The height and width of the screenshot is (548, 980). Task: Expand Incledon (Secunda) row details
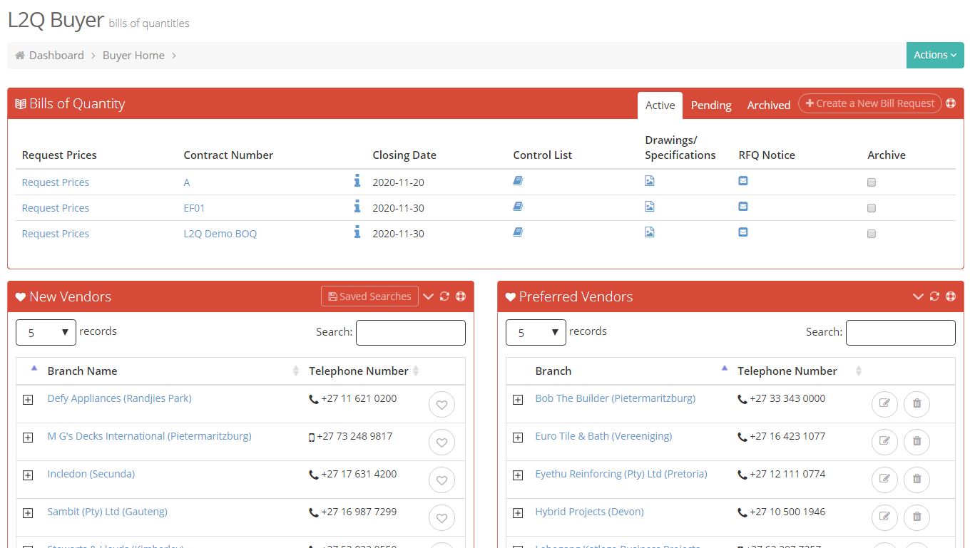[28, 475]
